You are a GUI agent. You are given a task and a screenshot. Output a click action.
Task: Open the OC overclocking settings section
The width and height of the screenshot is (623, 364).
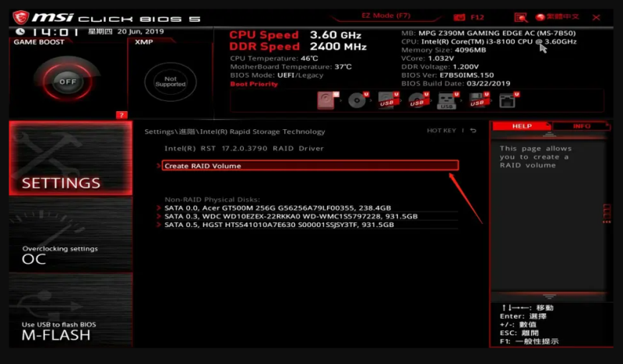[71, 235]
